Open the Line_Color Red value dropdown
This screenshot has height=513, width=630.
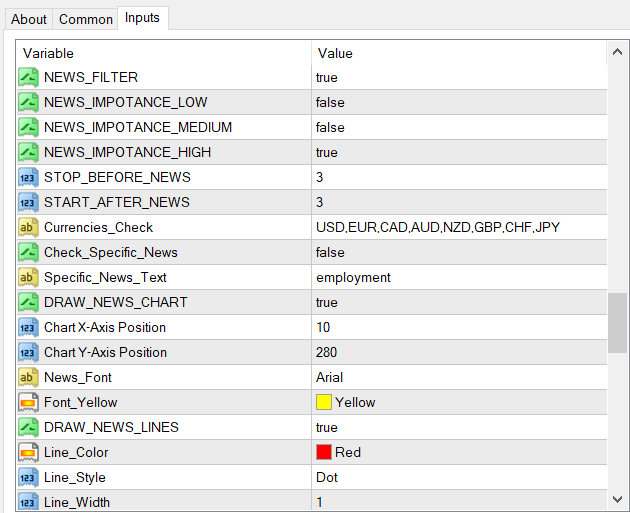(x=459, y=452)
